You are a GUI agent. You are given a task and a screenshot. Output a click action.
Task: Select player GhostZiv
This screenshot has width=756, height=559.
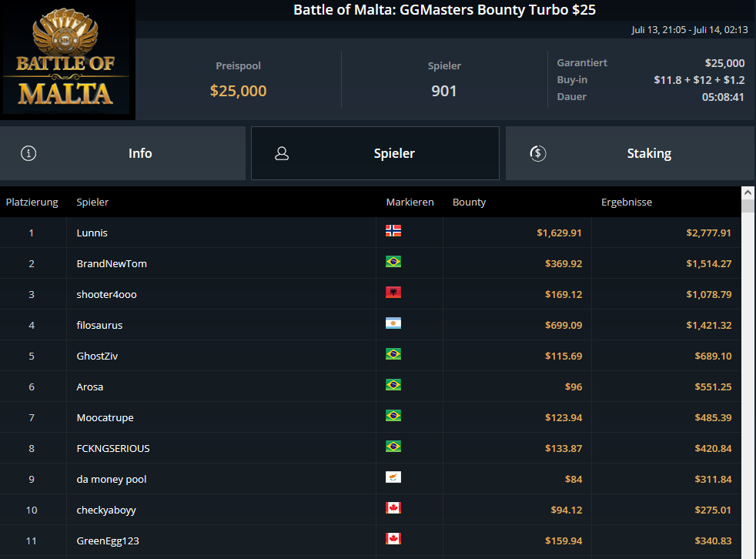(x=97, y=356)
